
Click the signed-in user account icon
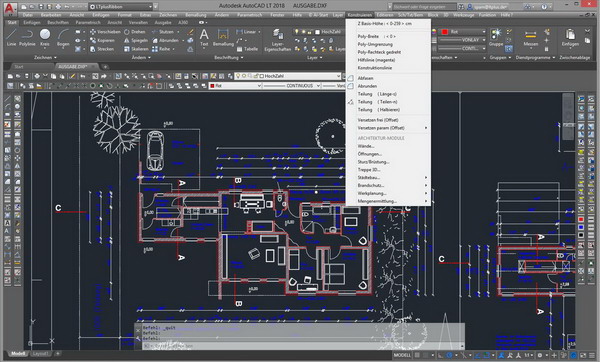point(470,7)
